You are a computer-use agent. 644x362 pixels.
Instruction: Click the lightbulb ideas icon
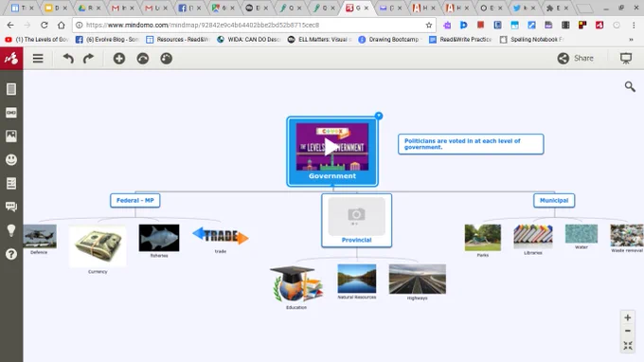11,230
